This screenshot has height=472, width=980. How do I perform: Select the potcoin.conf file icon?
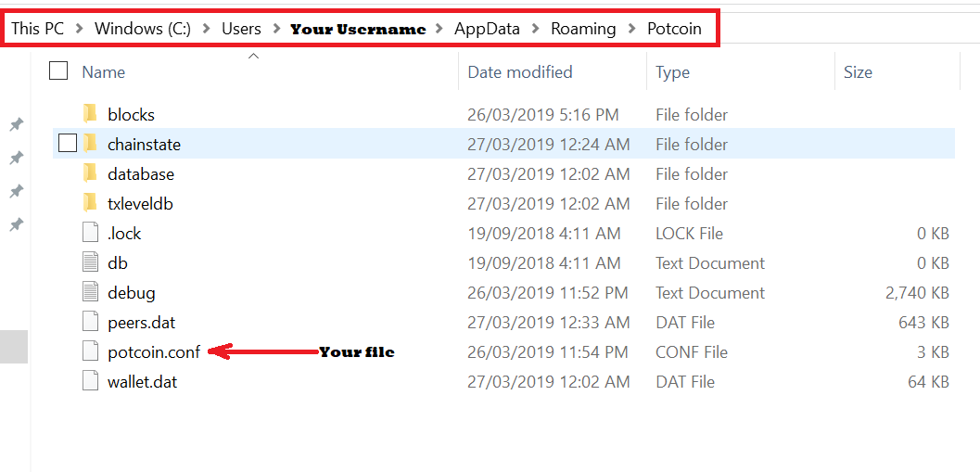tap(91, 352)
